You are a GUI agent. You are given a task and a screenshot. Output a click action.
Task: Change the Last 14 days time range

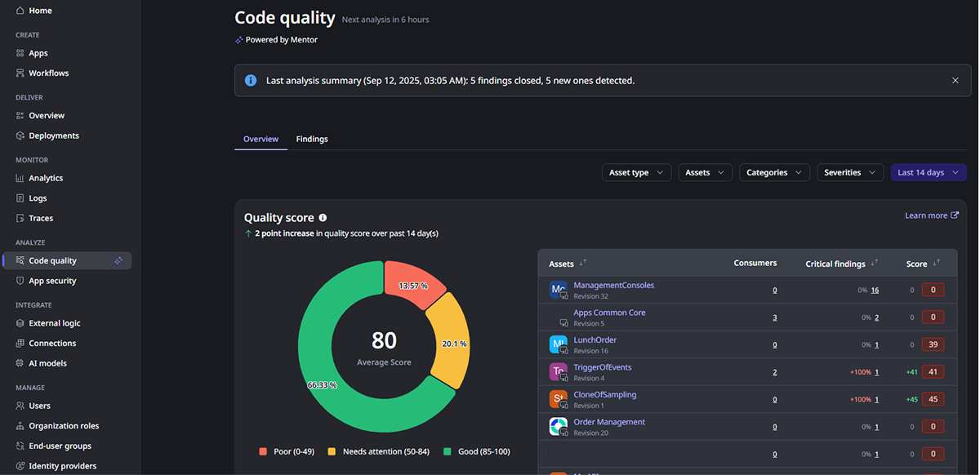(x=929, y=172)
